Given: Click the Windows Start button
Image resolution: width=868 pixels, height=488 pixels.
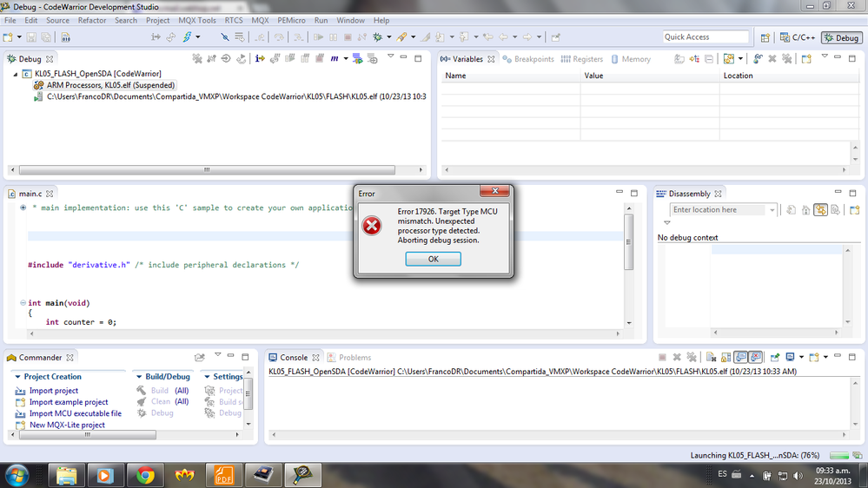Looking at the screenshot, I should coord(17,476).
